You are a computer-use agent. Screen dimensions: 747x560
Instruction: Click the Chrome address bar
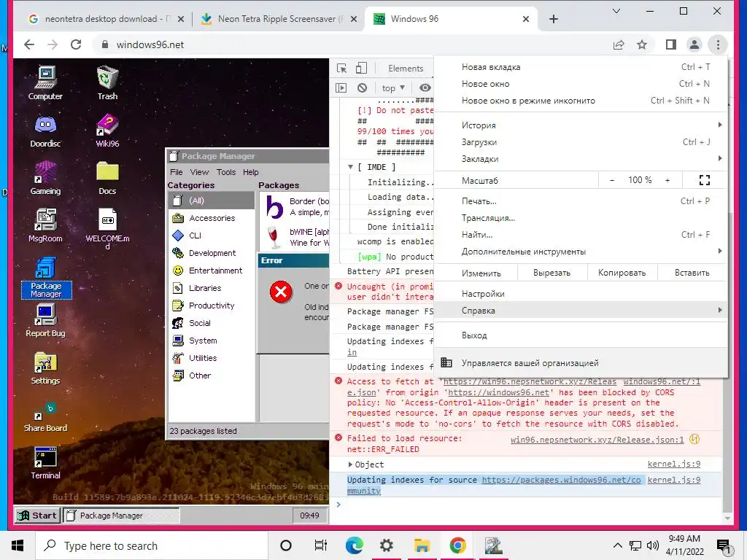(352, 44)
